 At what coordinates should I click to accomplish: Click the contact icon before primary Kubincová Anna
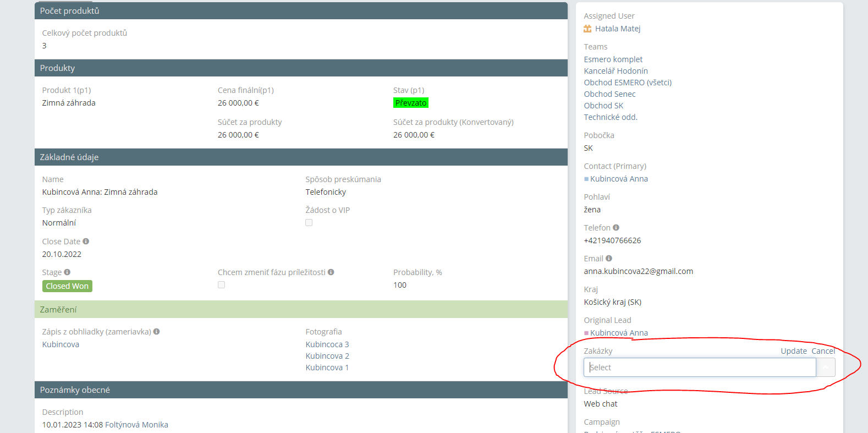[586, 179]
